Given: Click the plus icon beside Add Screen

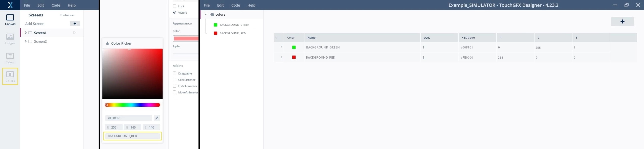Looking at the screenshot, I should (75, 23).
